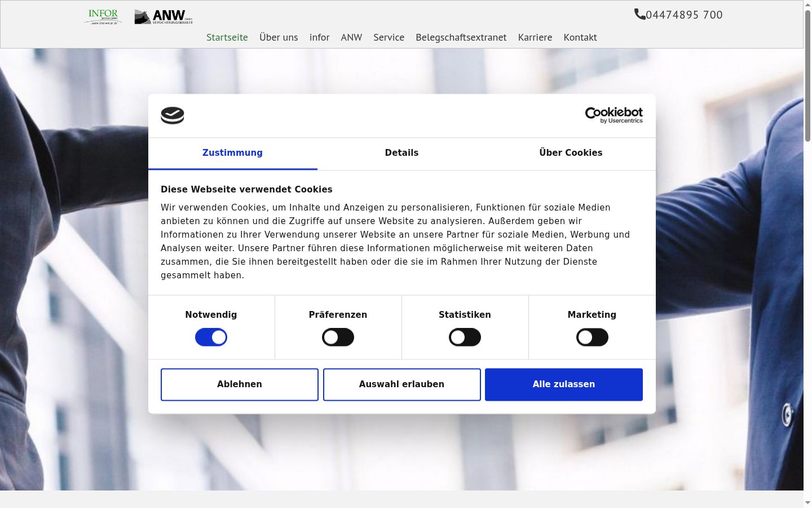Viewport: 812px width, 508px height.
Task: Go to Startseite in the navigation
Action: pos(227,37)
